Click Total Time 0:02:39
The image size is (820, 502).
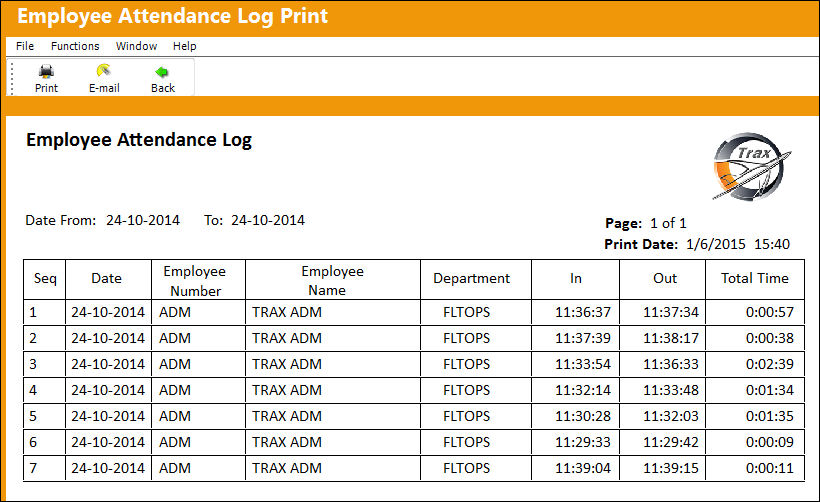click(770, 364)
